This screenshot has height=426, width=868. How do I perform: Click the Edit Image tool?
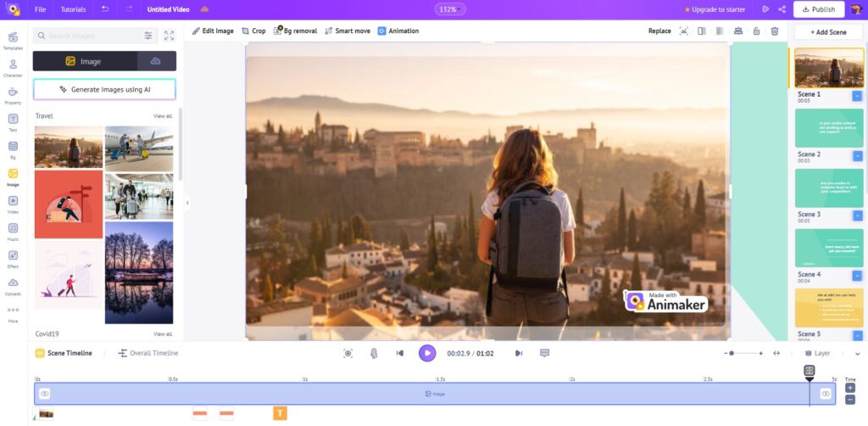point(213,31)
